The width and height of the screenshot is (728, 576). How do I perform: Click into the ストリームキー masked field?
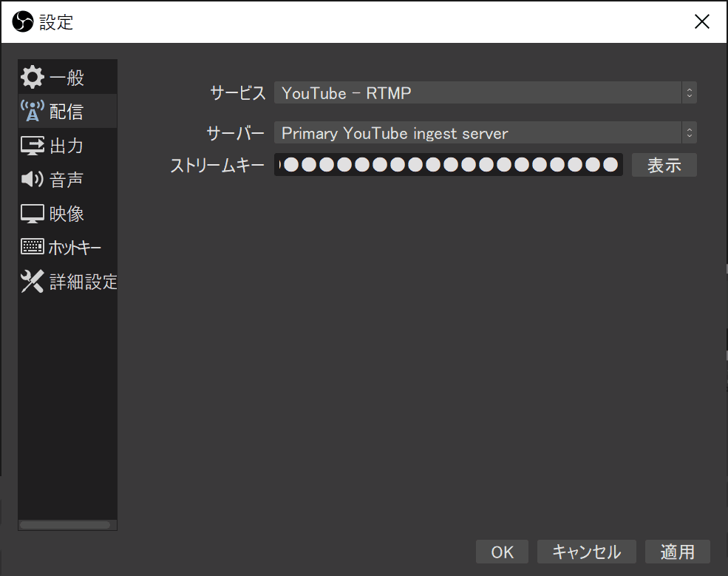448,164
